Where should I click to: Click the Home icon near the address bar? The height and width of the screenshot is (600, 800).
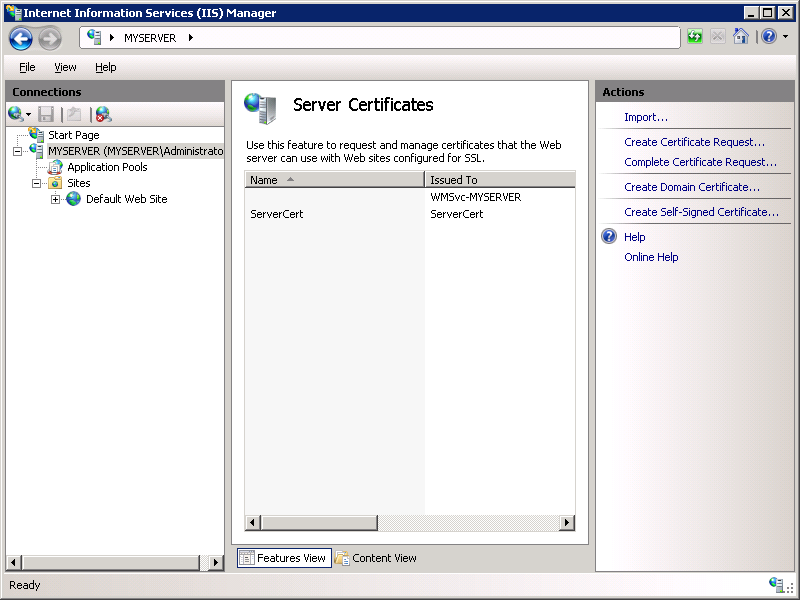click(x=740, y=37)
